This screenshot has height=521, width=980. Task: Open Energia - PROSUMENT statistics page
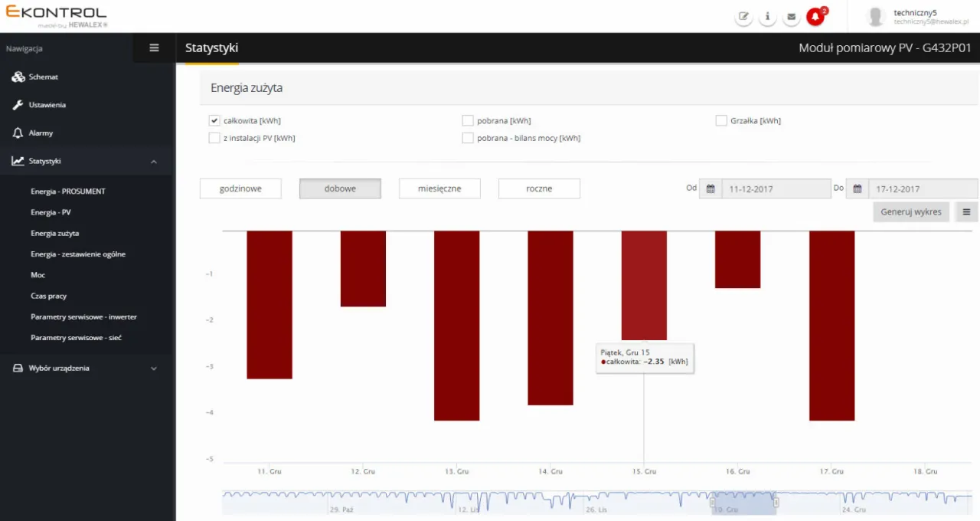[68, 192]
